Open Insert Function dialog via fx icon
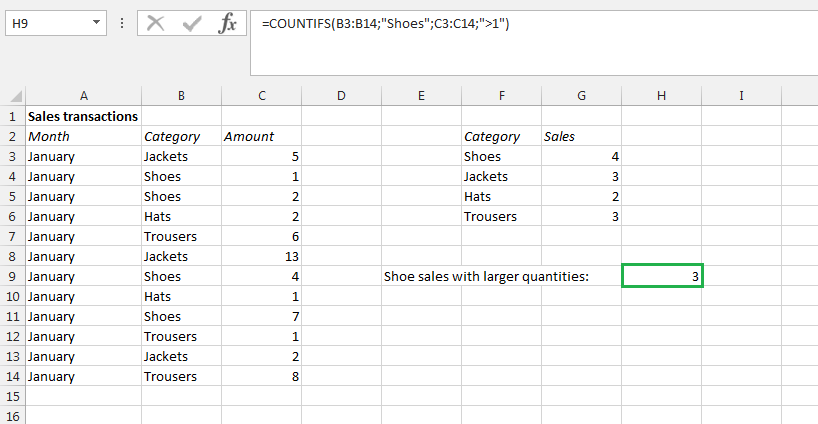The height and width of the screenshot is (424, 818). (227, 23)
